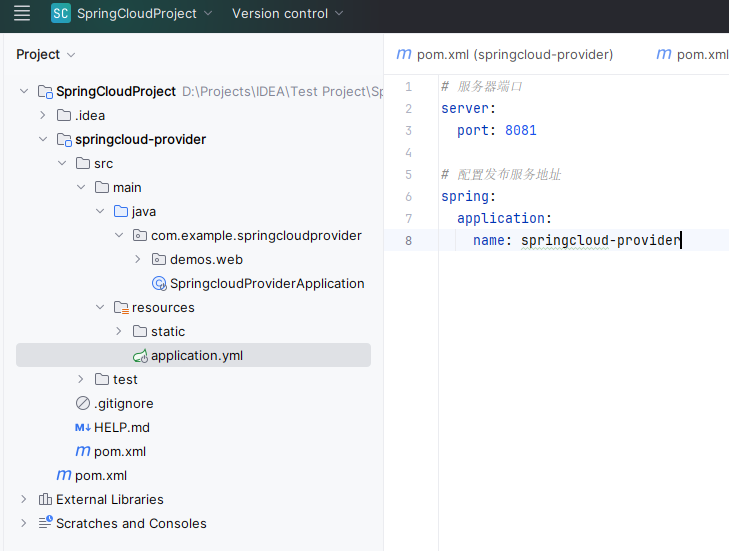
Task: Expand the test folder
Action: [x=81, y=379]
